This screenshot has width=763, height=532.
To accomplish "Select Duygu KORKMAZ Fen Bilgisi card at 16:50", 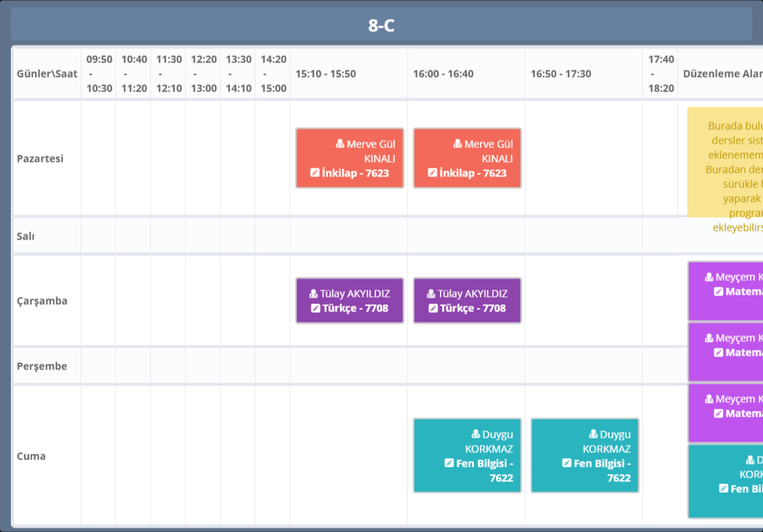I will 584,456.
